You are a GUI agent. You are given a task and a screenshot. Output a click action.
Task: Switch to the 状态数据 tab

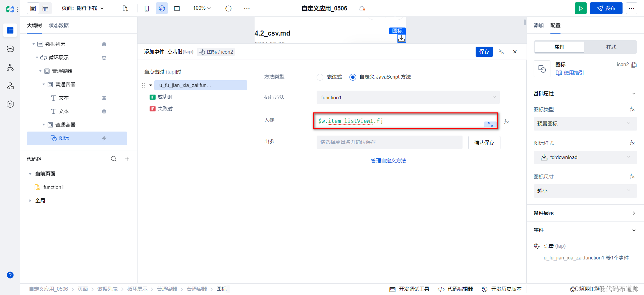point(59,26)
